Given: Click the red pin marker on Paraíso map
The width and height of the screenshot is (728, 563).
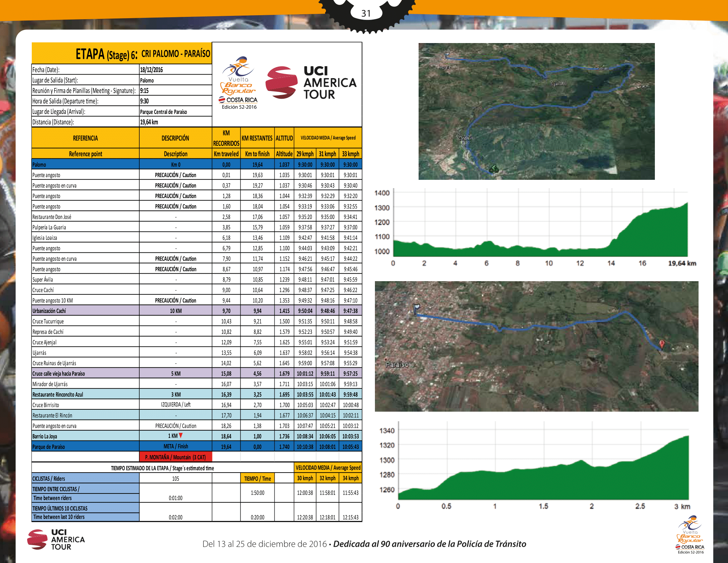Looking at the screenshot, I should point(662,344).
